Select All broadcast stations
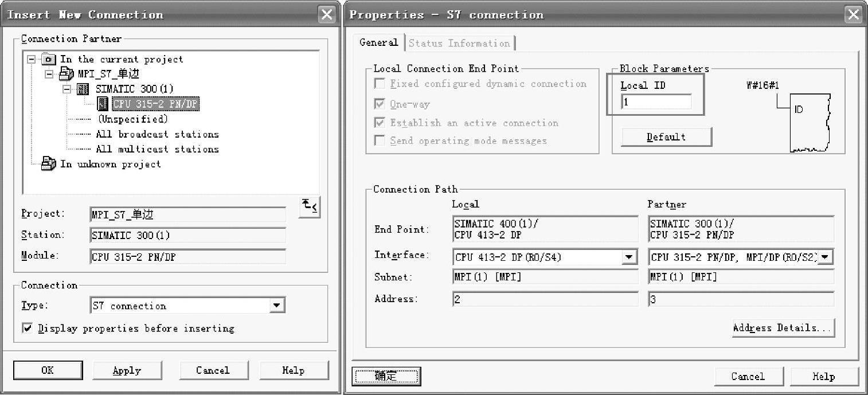This screenshot has width=868, height=395. pos(157,134)
